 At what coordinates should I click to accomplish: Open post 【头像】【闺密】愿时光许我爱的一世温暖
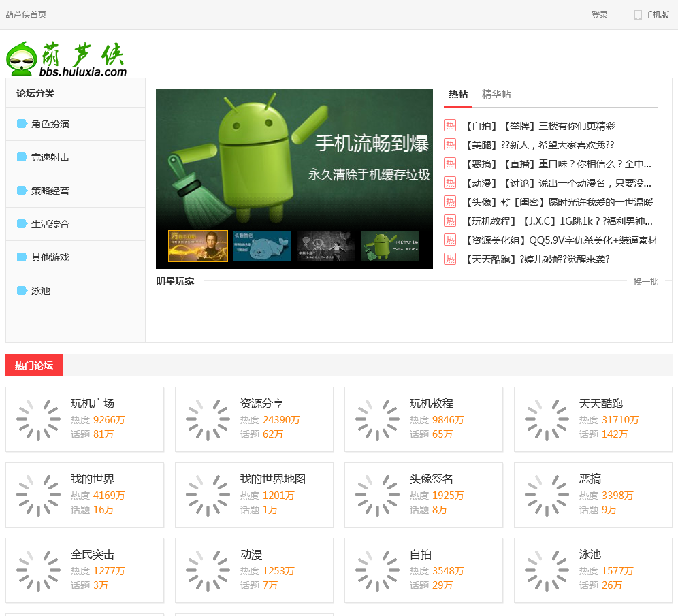[558, 202]
